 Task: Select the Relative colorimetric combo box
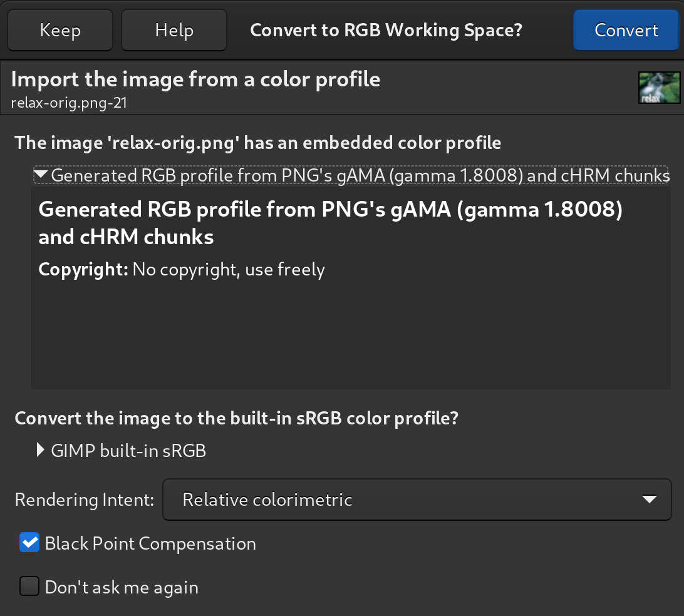pos(417,499)
